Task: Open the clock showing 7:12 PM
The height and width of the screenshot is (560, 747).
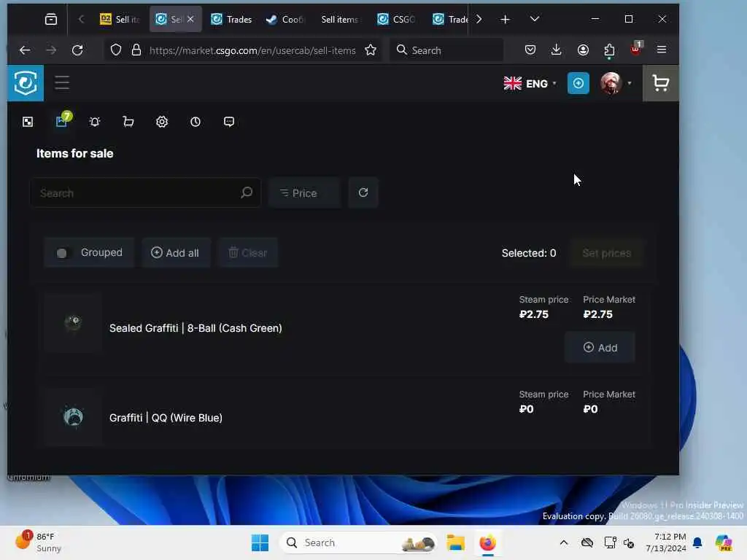Action: point(665,542)
